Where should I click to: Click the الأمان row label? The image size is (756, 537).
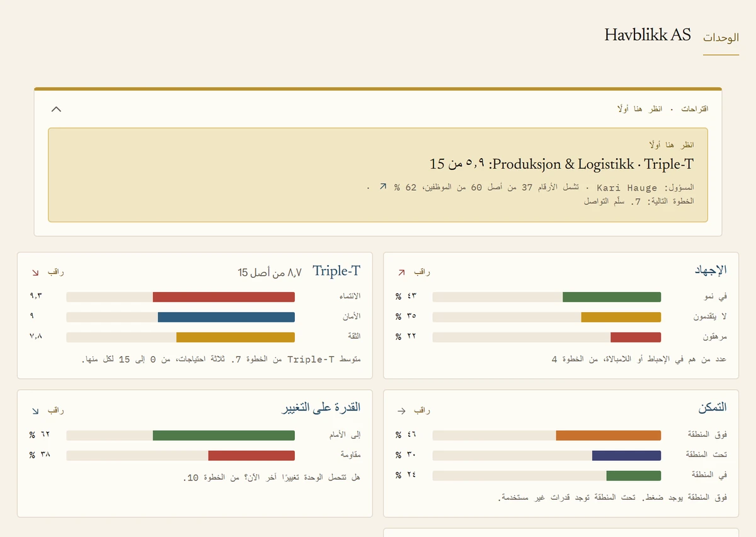click(x=352, y=317)
